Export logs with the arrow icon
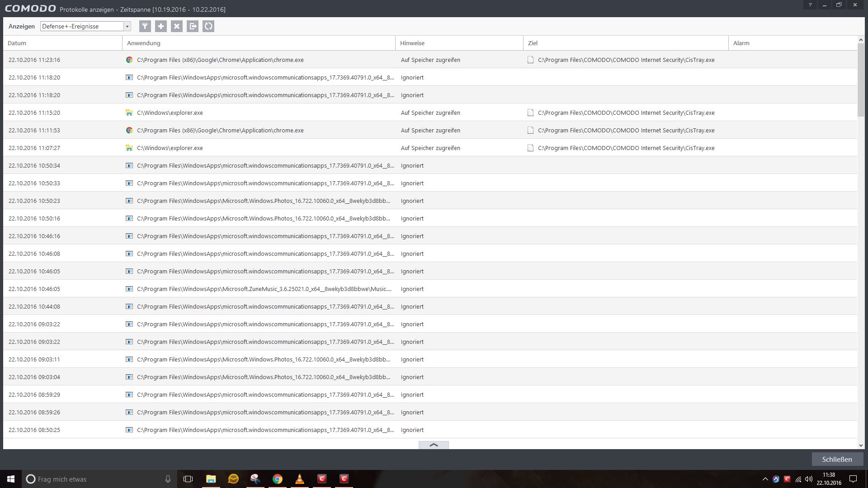 coord(193,26)
